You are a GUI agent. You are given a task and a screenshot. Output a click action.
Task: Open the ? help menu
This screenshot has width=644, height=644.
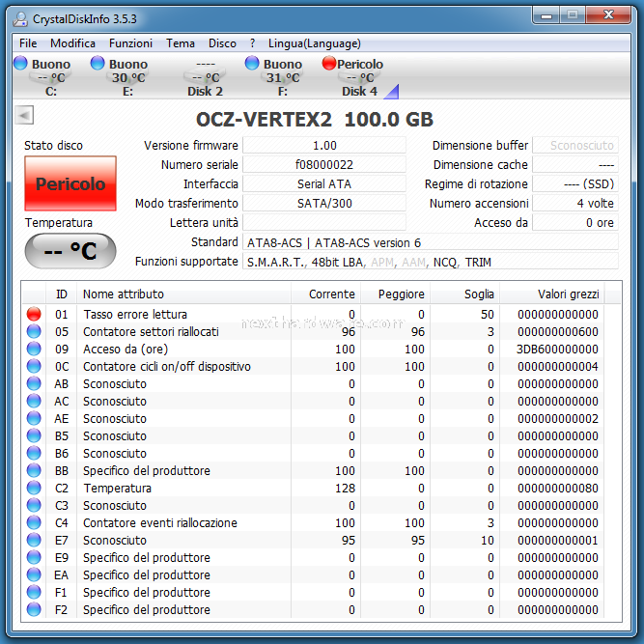[x=252, y=43]
